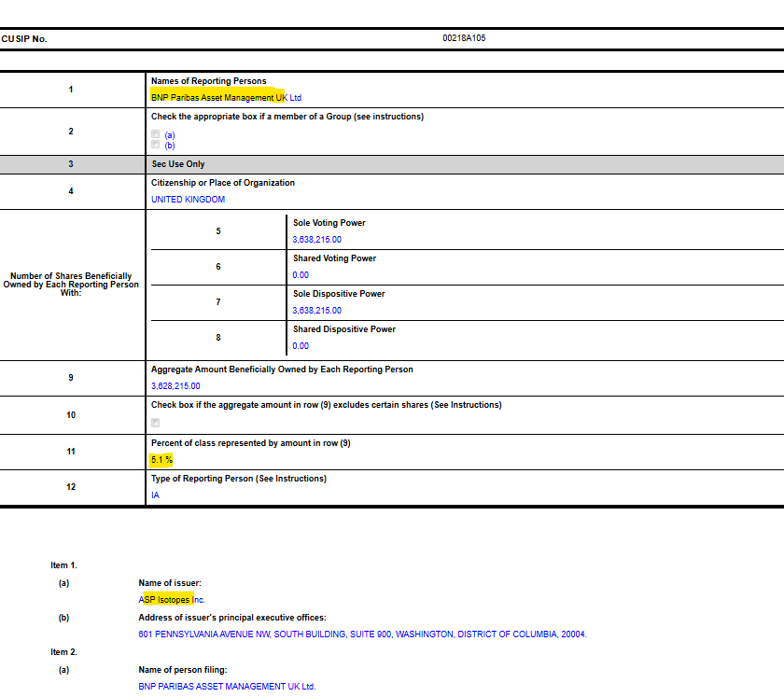
Task: Click the Item 1. heading
Action: tap(64, 565)
